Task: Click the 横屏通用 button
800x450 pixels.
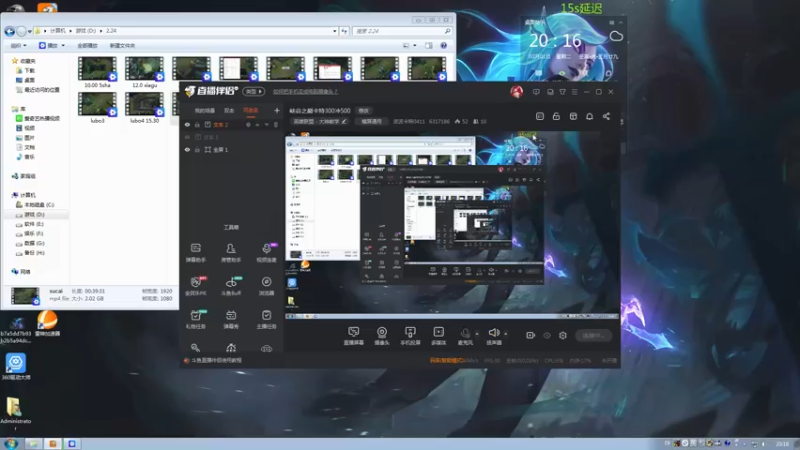Action: tap(371, 121)
